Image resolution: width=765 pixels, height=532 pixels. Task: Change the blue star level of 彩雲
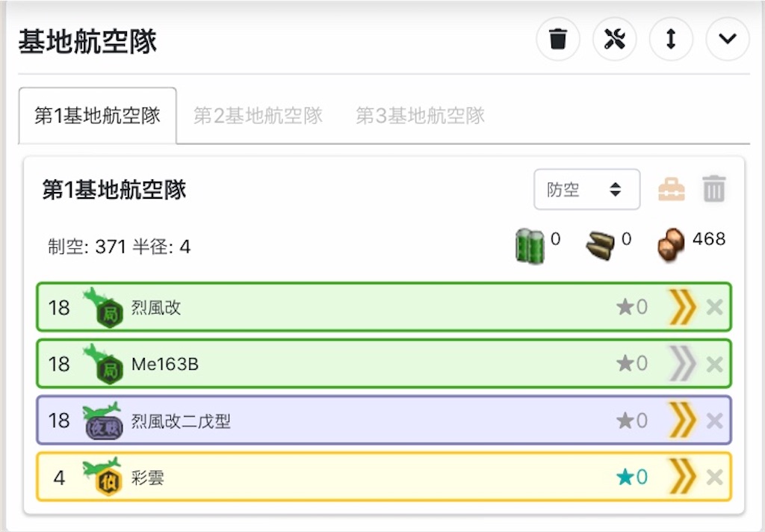(632, 477)
